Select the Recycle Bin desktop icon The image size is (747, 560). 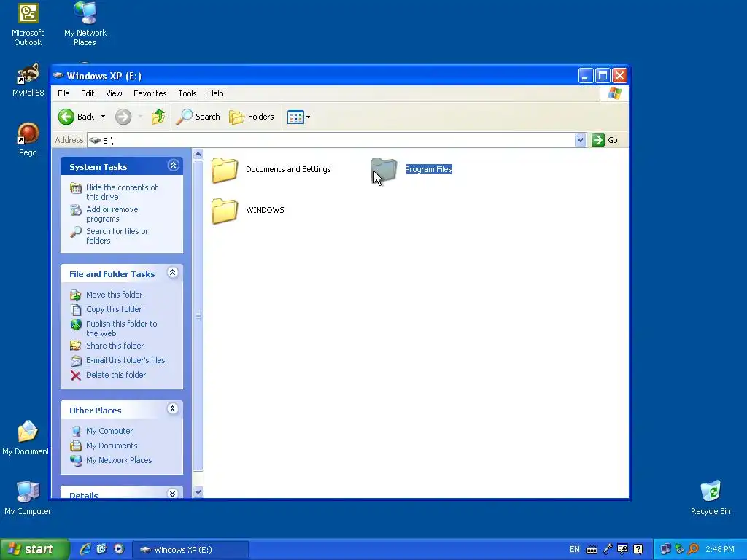coord(711,498)
